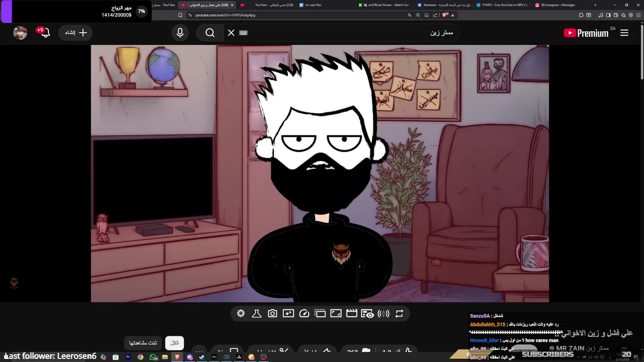Open the speedometer playback speed icon

pyautogui.click(x=304, y=314)
